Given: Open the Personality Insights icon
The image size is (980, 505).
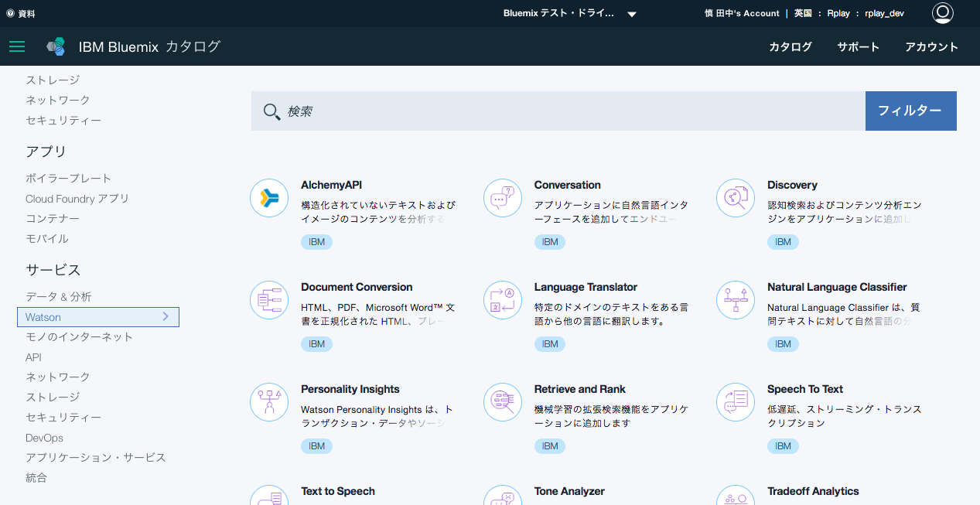Looking at the screenshot, I should tap(269, 402).
